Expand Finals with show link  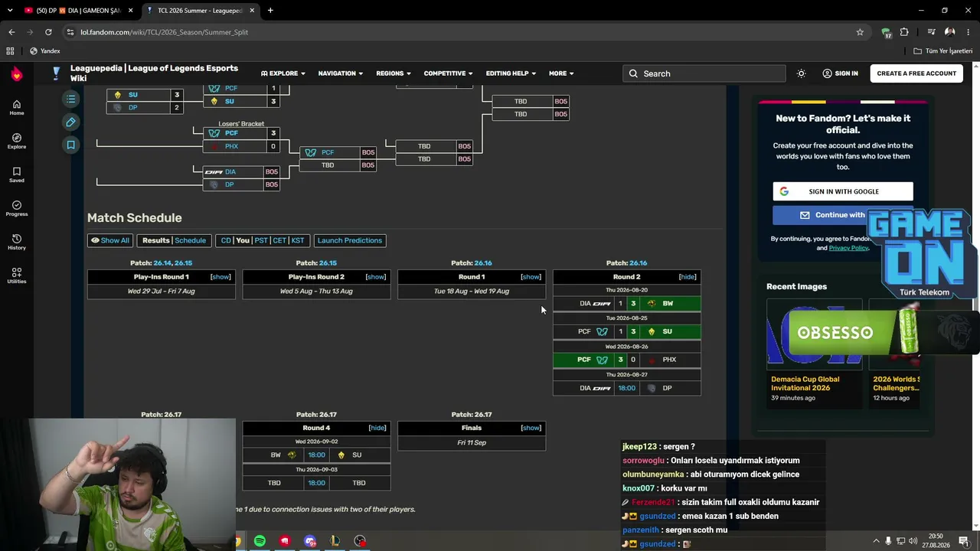coord(531,428)
